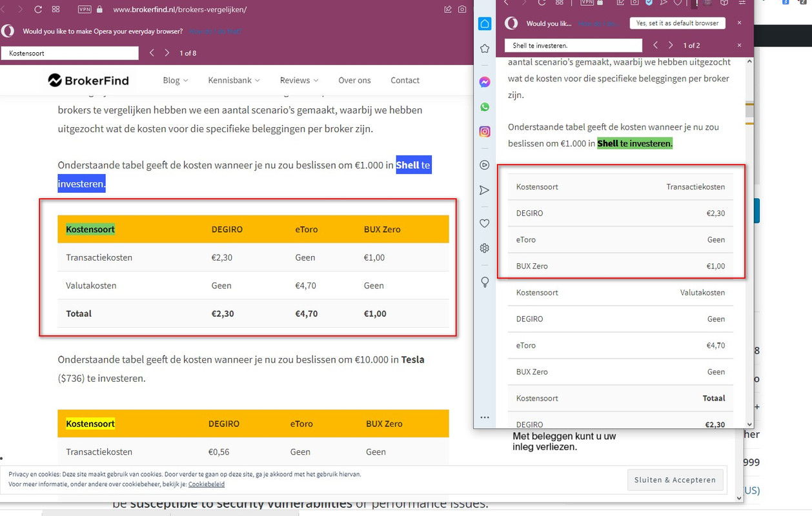This screenshot has height=516, width=812.
Task: Click '1 of 8' match counter
Action: coord(188,53)
